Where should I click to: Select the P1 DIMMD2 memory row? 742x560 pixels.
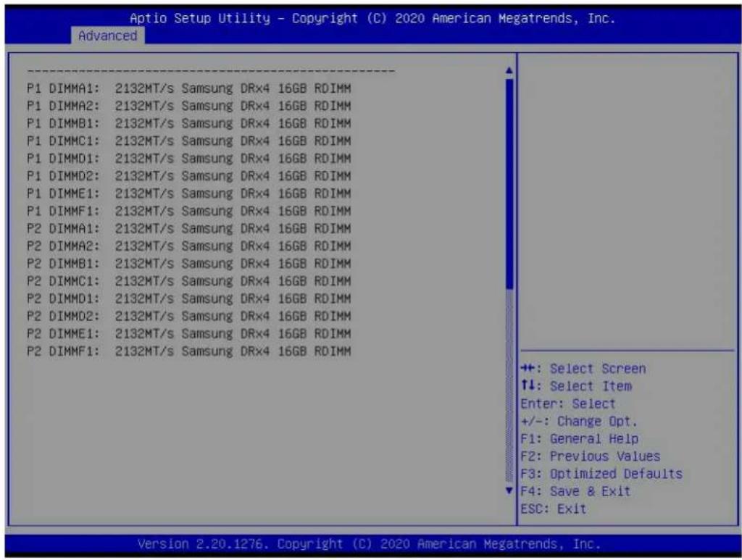point(189,176)
